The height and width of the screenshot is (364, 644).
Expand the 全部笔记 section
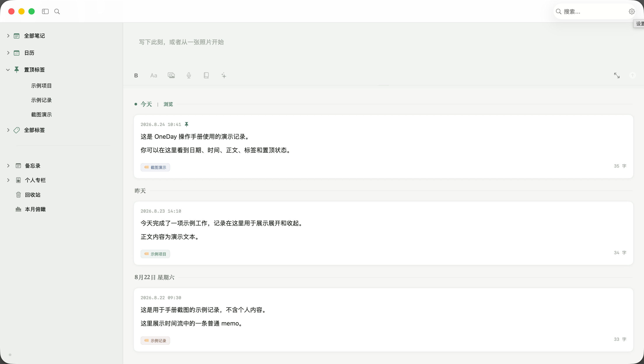[8, 36]
